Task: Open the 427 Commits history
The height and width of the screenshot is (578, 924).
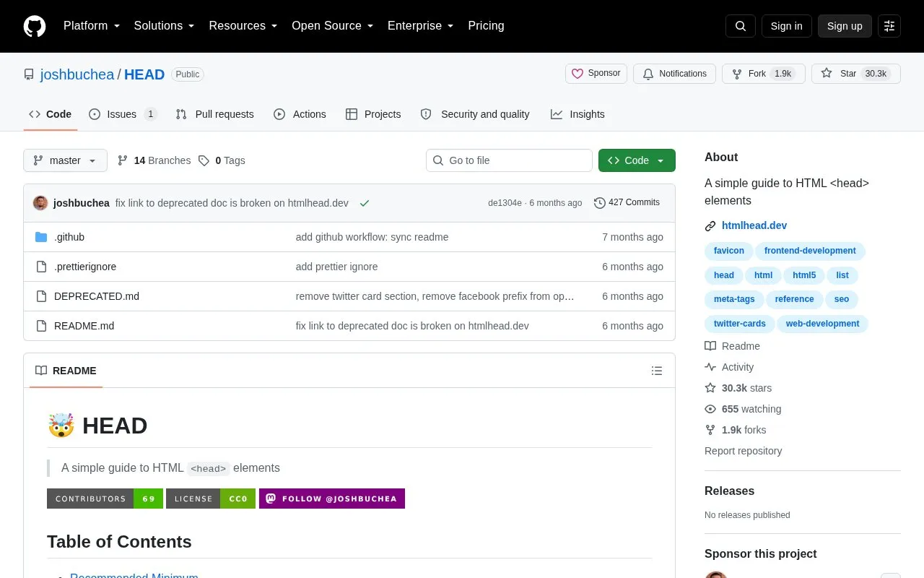Action: [627, 202]
